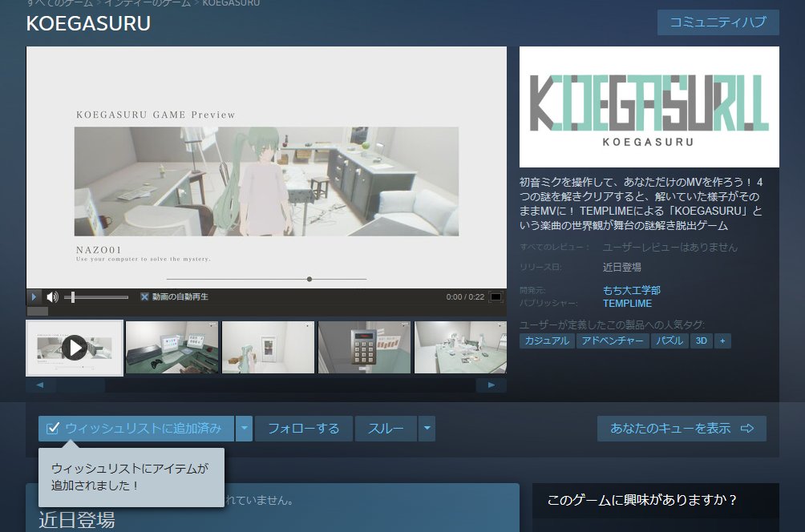
Task: Click the KOEGASURU logo image
Action: [x=649, y=107]
